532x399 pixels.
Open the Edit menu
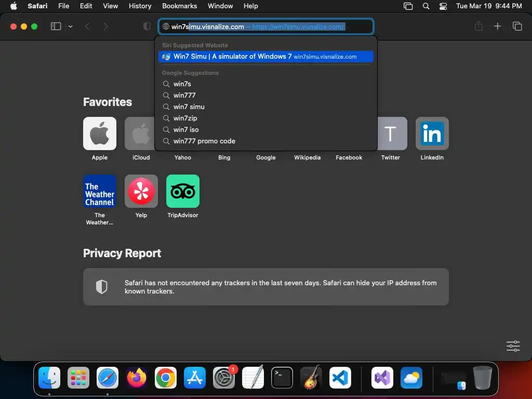click(86, 6)
